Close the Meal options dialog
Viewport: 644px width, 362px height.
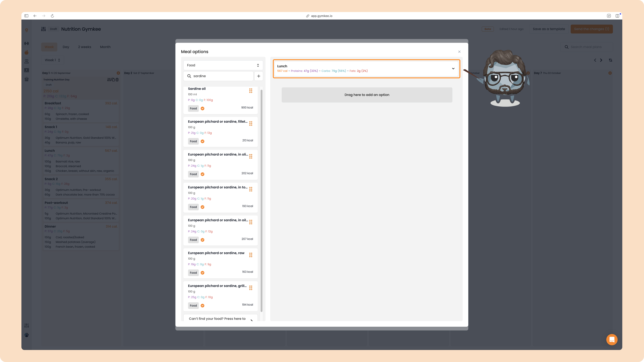[x=459, y=52]
